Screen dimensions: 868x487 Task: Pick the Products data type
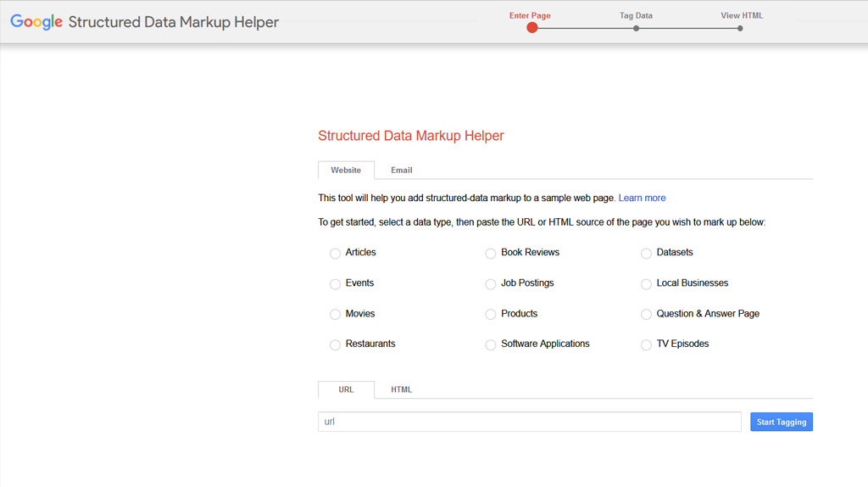point(491,314)
